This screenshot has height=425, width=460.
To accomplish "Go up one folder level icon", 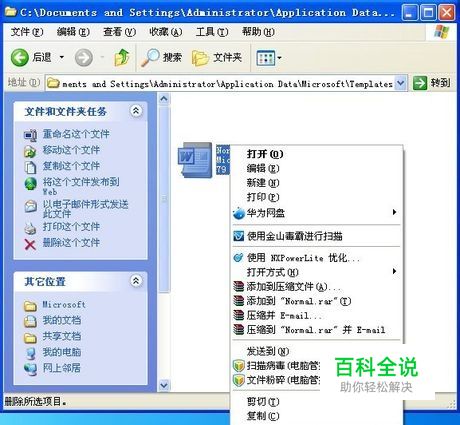I will 122,57.
